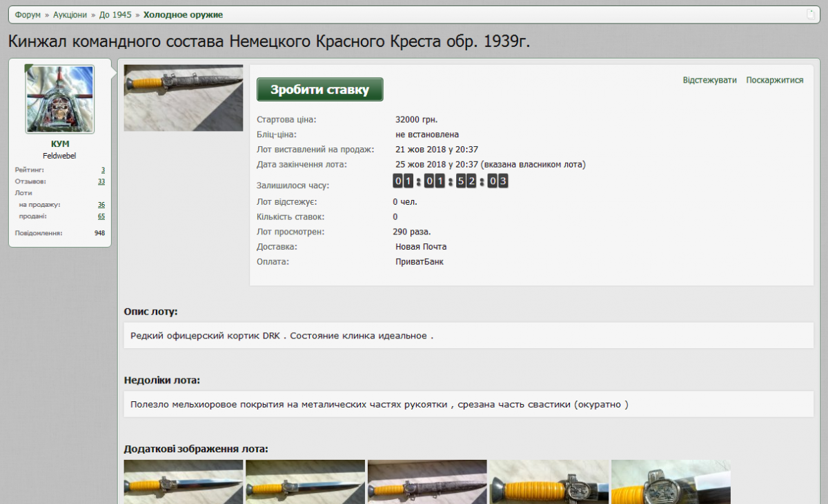
Task: Go to 'Форум' in the breadcrumb
Action: pyautogui.click(x=28, y=14)
